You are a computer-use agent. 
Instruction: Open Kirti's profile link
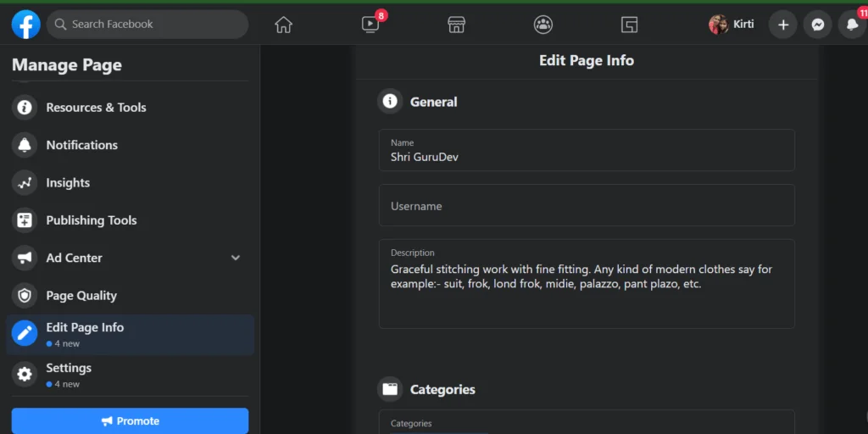click(732, 25)
